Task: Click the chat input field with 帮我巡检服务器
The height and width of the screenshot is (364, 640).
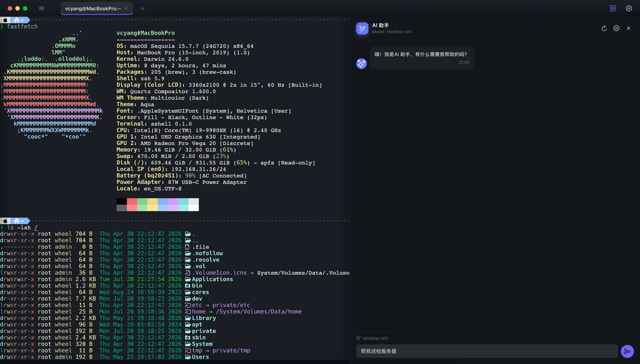Action: pos(487,351)
